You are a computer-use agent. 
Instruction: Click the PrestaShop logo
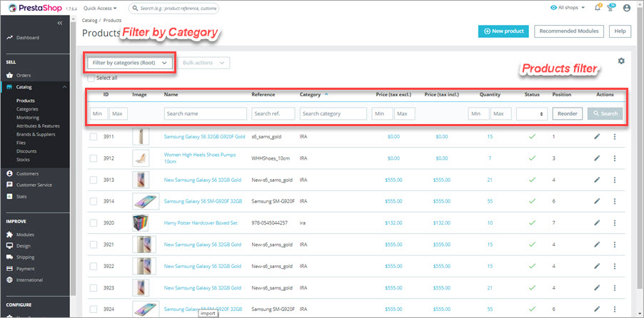click(35, 8)
